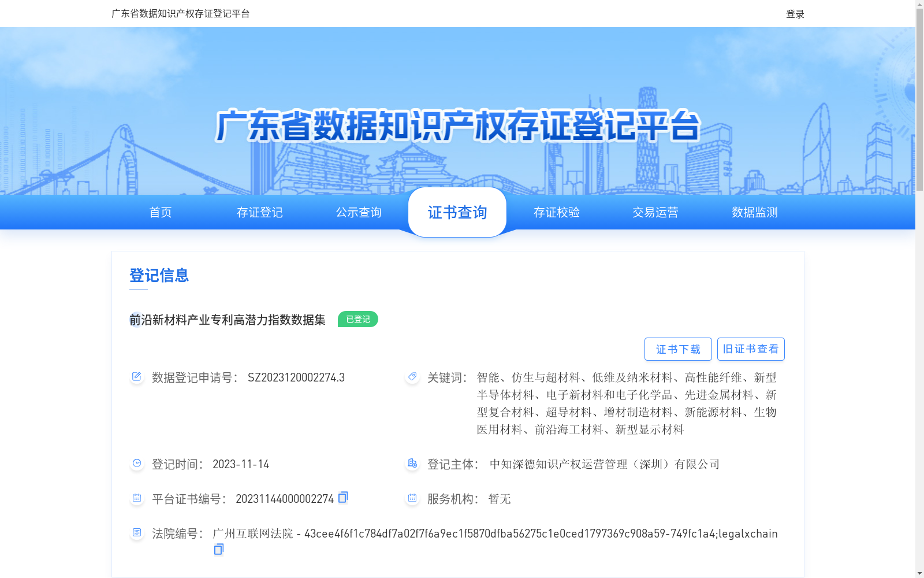Click the banner title image
This screenshot has height=578, width=924.
(x=457, y=125)
